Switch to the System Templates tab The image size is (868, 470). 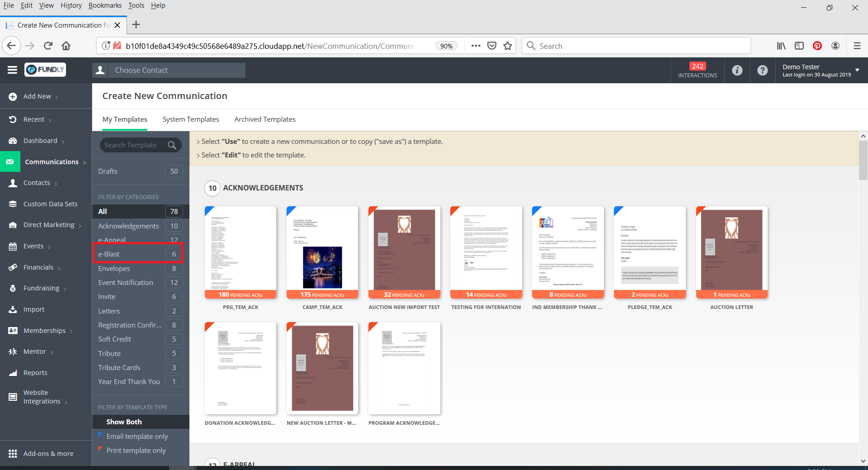190,119
